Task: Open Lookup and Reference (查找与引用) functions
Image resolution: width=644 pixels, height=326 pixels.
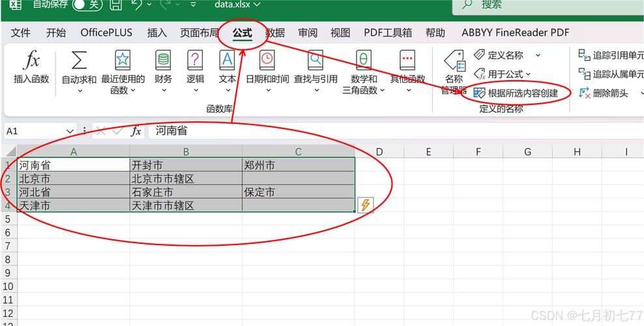Action: [x=315, y=61]
